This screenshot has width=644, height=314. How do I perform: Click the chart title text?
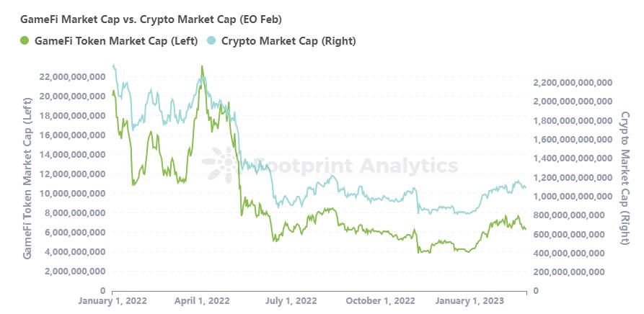tap(151, 19)
